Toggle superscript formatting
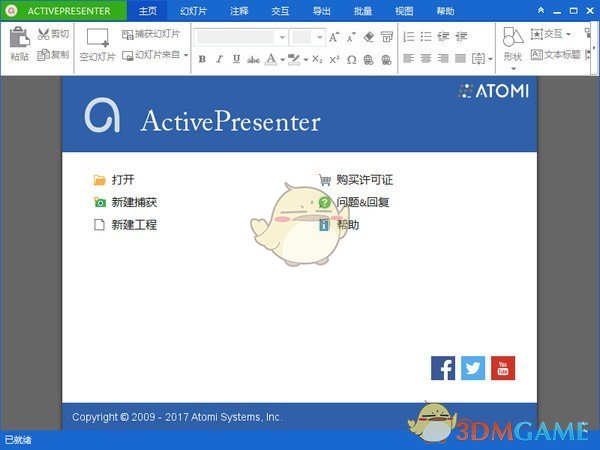The width and height of the screenshot is (600, 450). click(334, 59)
